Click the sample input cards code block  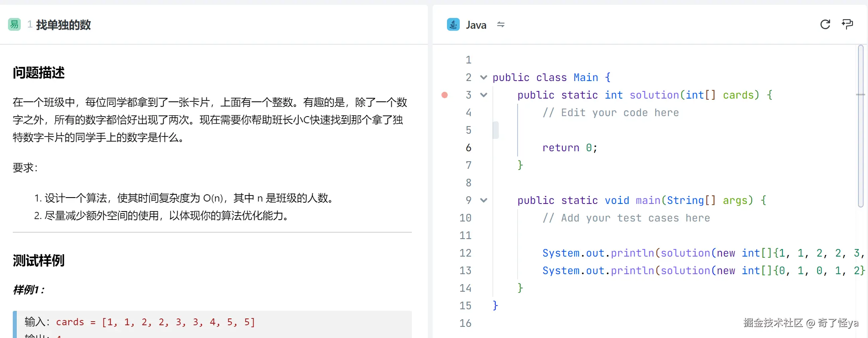click(x=155, y=322)
